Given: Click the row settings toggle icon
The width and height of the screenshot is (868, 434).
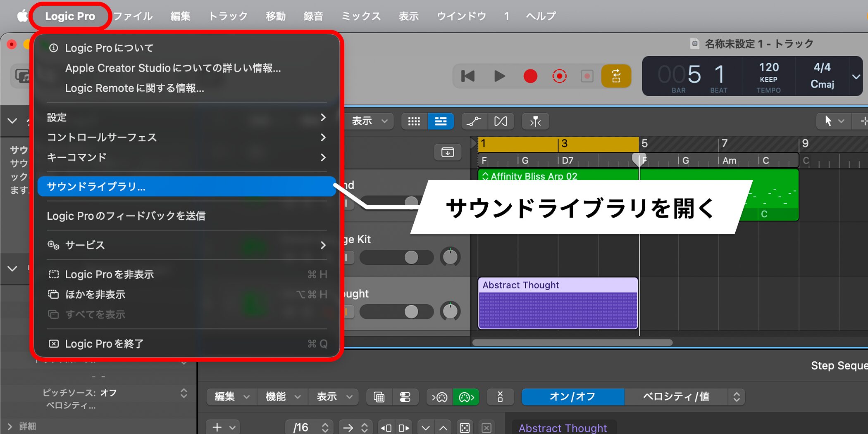Looking at the screenshot, I should pos(405,397).
